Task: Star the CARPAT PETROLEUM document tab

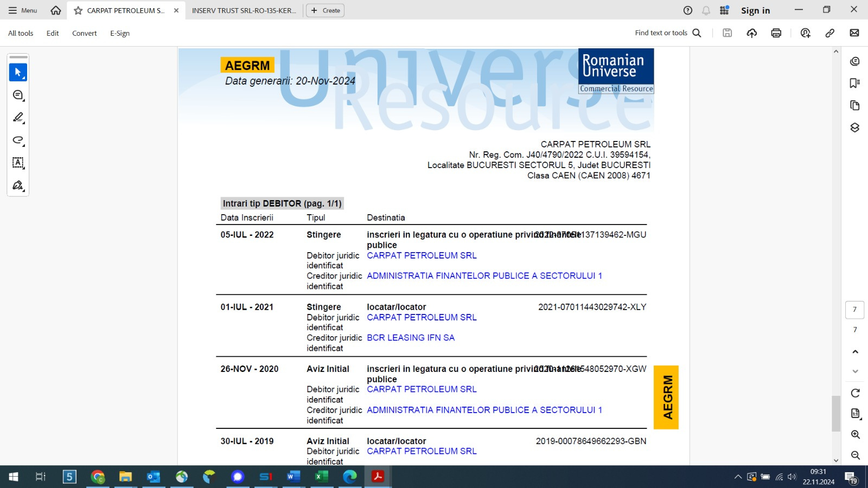Action: [78, 10]
